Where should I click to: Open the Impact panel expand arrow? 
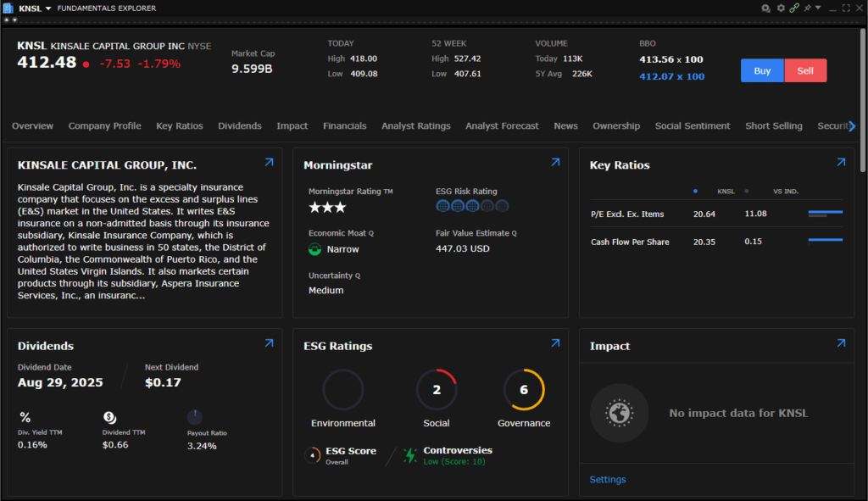click(x=841, y=343)
